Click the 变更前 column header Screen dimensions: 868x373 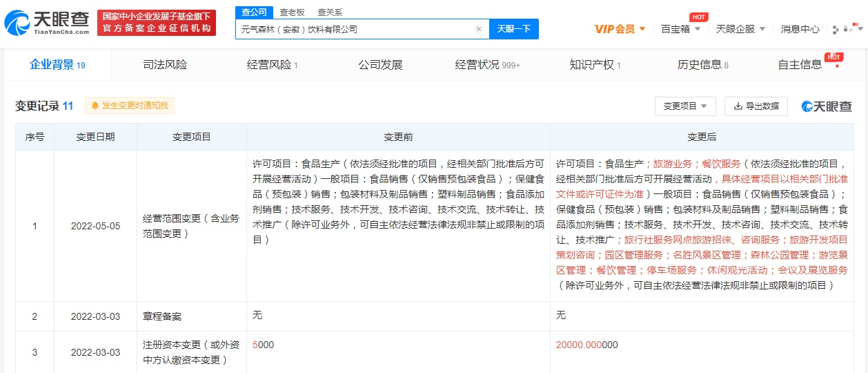(398, 137)
